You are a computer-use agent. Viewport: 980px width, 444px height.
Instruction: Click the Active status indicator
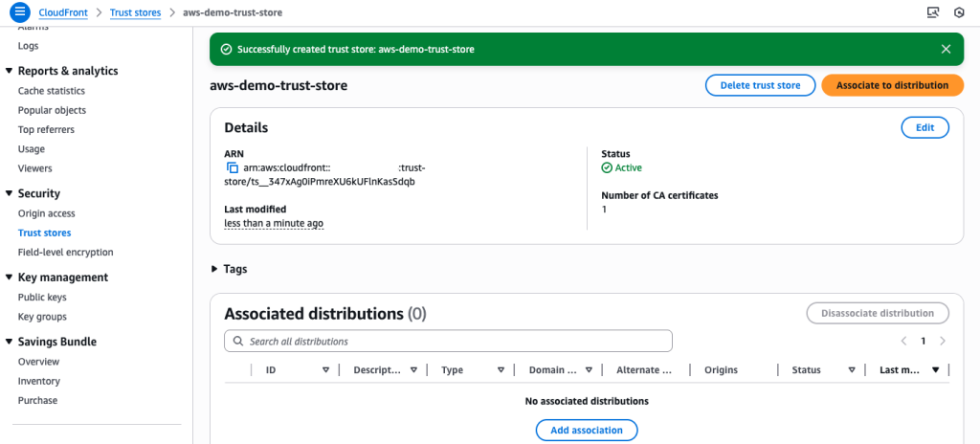coord(621,167)
